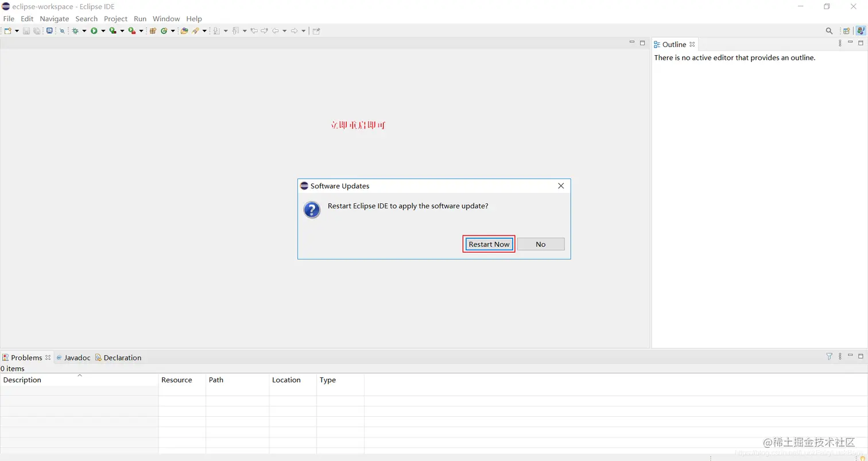Click the Save All toolbar icon

pyautogui.click(x=36, y=30)
